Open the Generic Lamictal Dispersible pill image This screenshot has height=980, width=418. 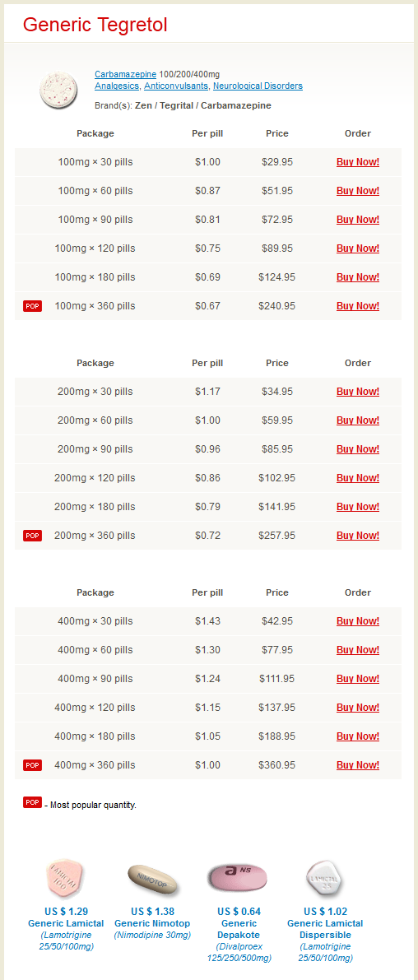point(324,880)
